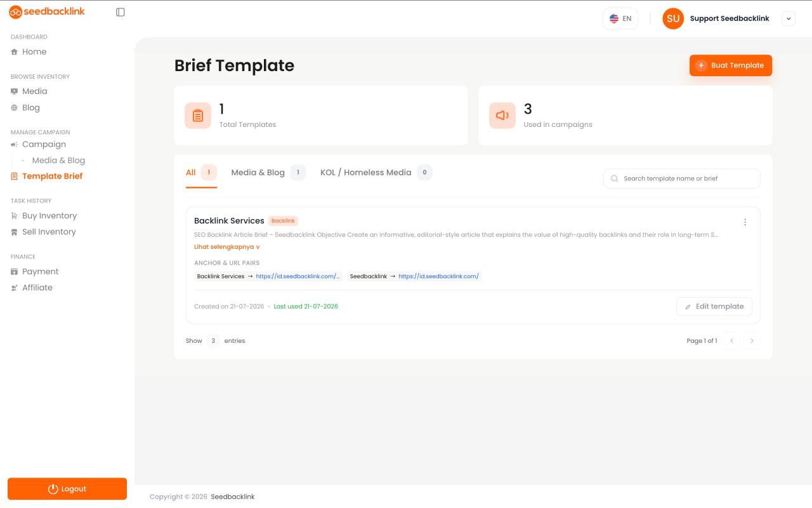Open Campaign in the sidebar
Screen dimensions: 812x508
pos(44,145)
